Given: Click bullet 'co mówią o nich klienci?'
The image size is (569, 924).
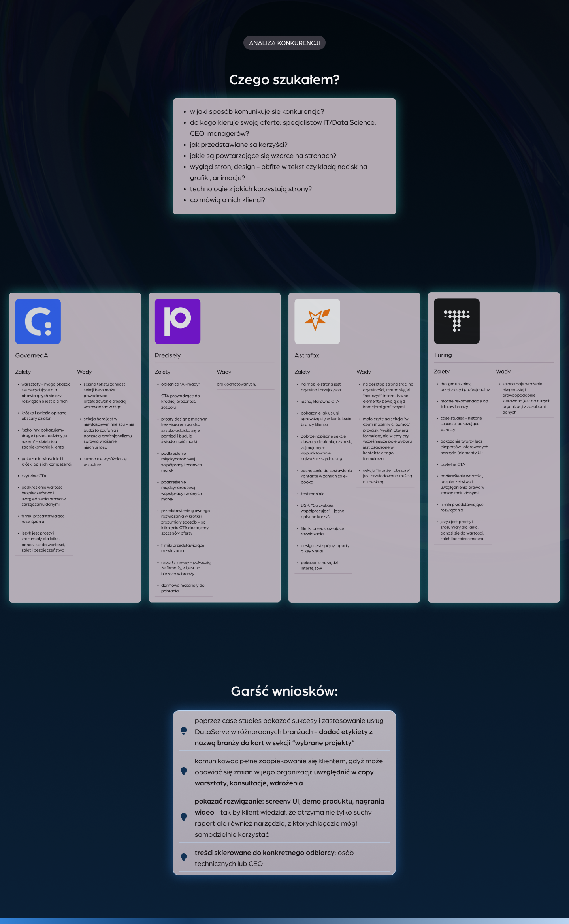Looking at the screenshot, I should point(228,200).
